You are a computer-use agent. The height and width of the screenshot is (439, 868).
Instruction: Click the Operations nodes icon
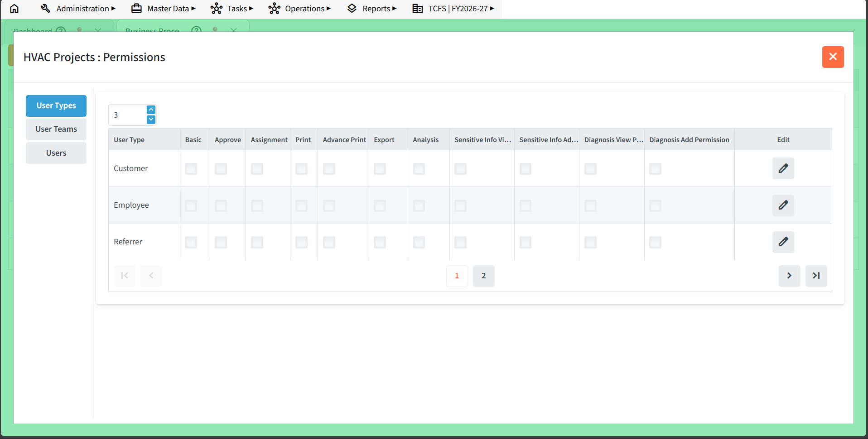coord(274,9)
